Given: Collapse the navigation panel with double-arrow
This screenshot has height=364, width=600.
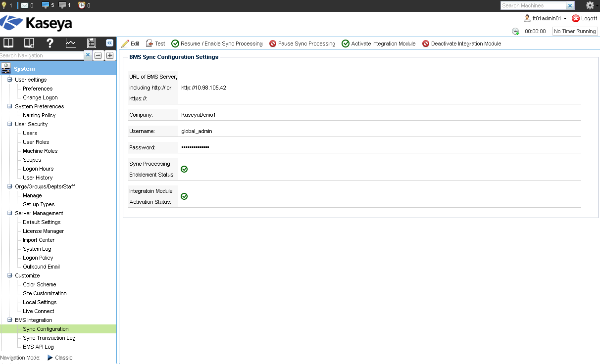Looking at the screenshot, I should 109,43.
